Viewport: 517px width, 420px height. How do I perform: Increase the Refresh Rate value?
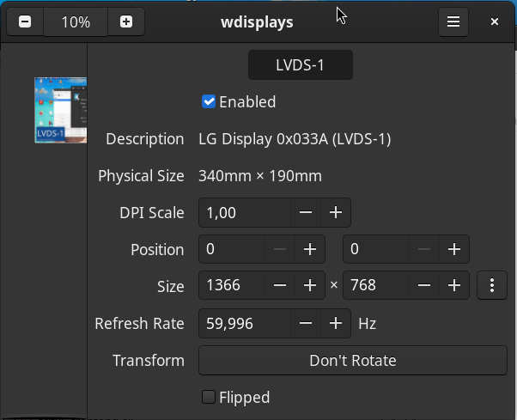tap(336, 324)
